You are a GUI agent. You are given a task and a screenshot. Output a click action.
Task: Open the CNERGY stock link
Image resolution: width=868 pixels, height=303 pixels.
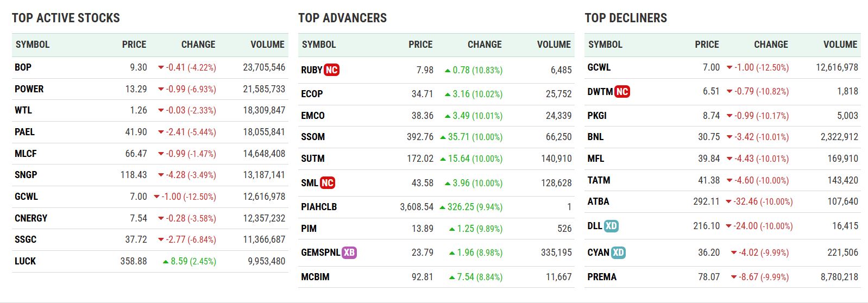coord(31,218)
